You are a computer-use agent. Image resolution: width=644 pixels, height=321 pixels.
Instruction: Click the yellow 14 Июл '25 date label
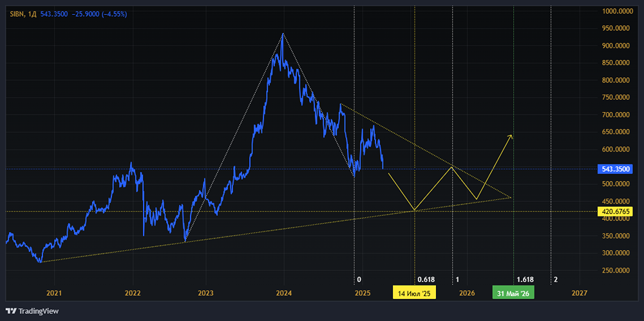[414, 293]
